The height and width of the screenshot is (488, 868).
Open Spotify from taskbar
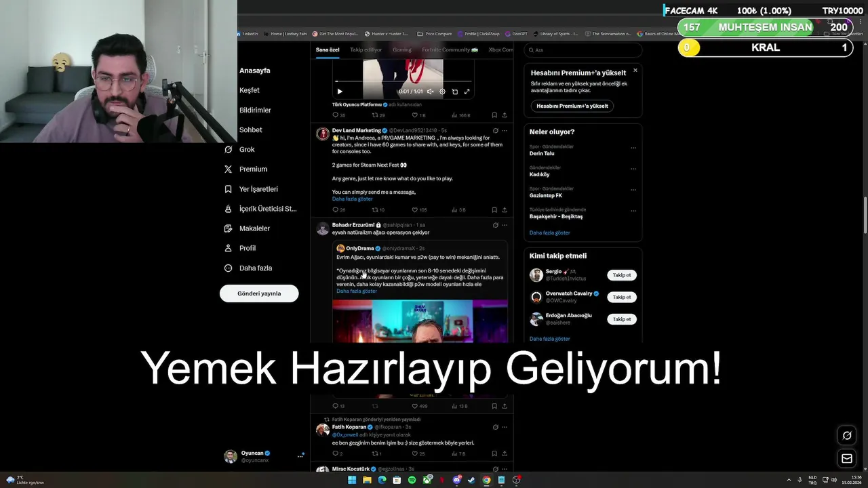[x=412, y=480]
